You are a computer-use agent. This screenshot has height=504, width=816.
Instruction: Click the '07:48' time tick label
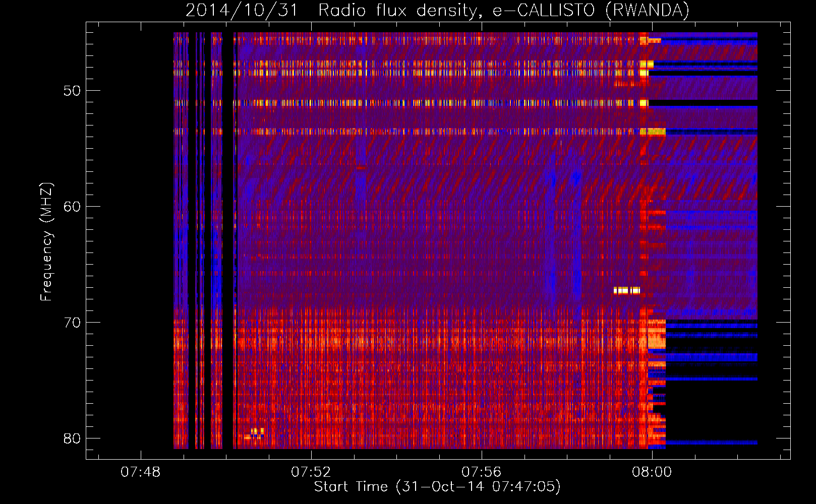[x=141, y=472]
